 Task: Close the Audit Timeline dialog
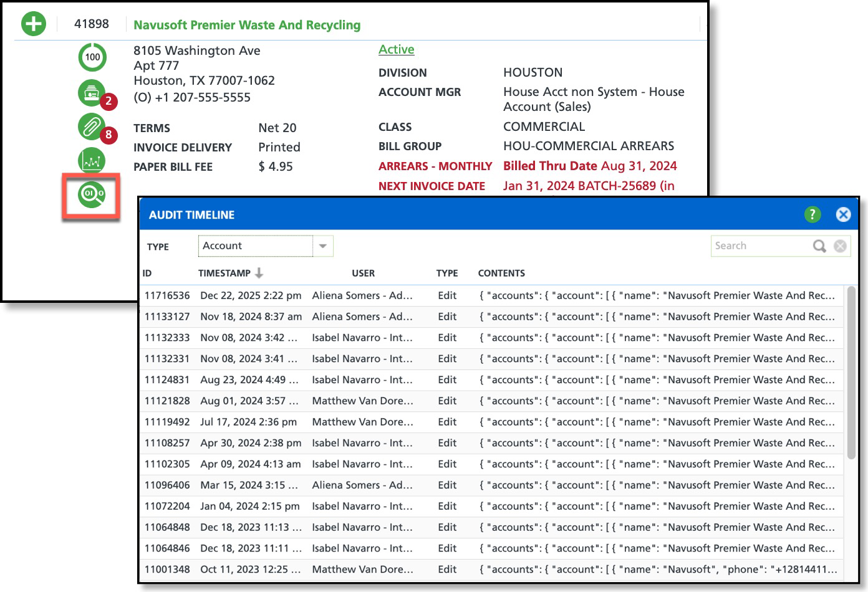pyautogui.click(x=843, y=215)
